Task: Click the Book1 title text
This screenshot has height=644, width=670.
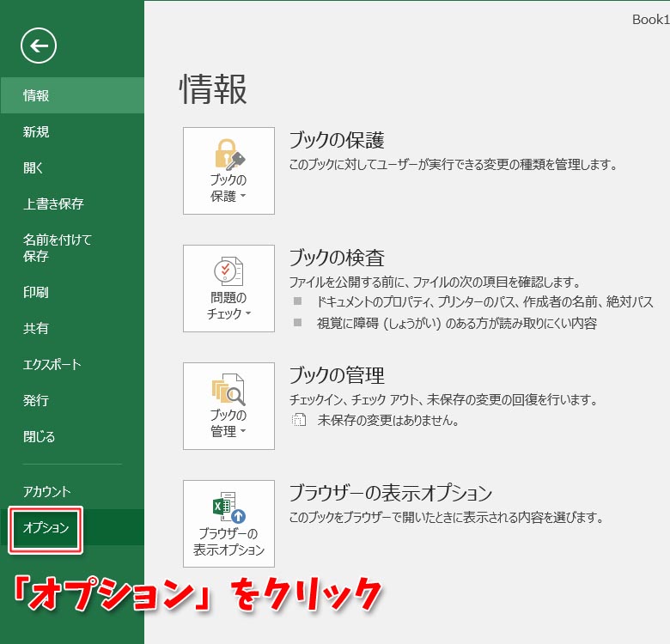Action: pos(651,20)
